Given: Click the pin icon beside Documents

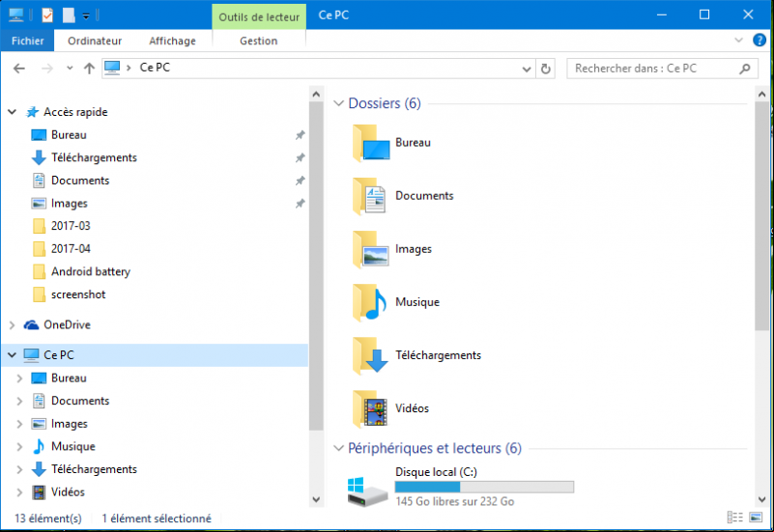Looking at the screenshot, I should click(x=300, y=181).
